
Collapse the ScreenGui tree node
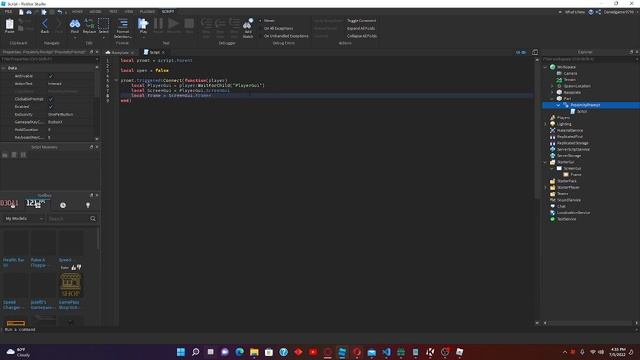[x=552, y=169]
